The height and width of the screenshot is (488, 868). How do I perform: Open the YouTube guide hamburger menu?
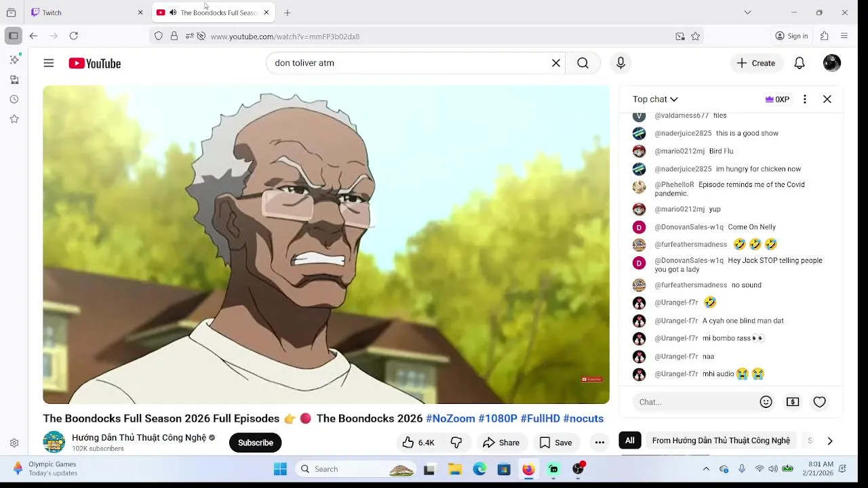49,63
